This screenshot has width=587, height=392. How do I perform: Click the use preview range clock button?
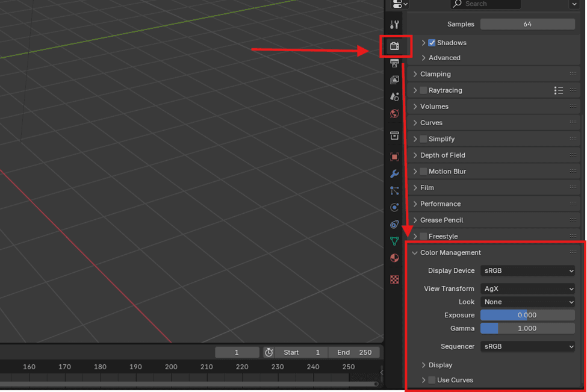click(269, 352)
